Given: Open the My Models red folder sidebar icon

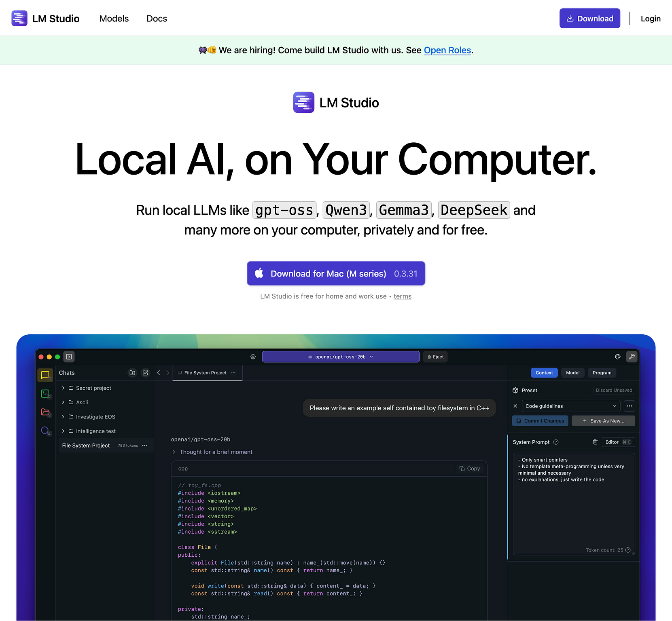Looking at the screenshot, I should pyautogui.click(x=45, y=412).
